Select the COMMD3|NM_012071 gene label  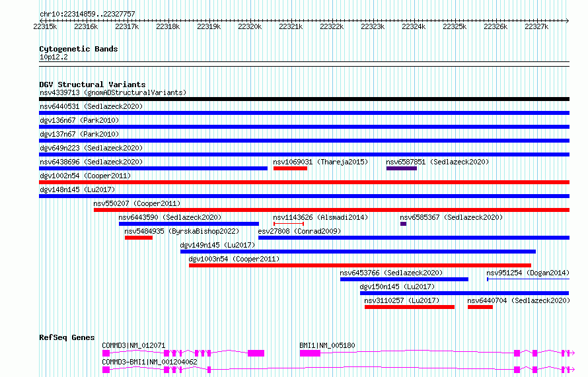click(x=133, y=345)
